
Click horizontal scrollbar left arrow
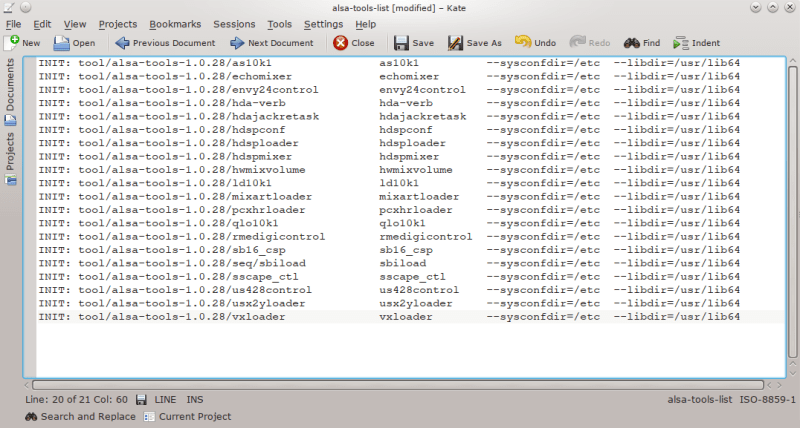[x=27, y=385]
